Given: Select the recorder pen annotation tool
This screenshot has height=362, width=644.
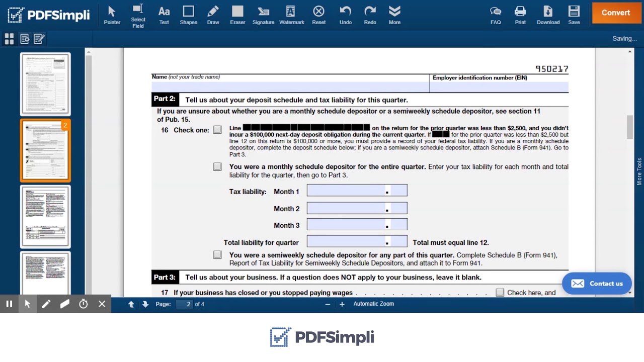Looking at the screenshot, I should coord(46,304).
